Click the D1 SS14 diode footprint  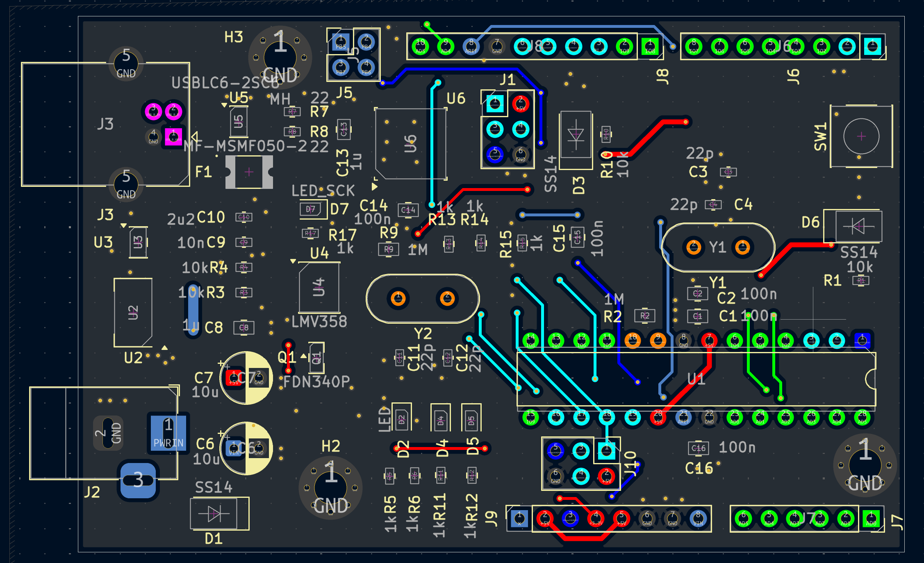(x=214, y=513)
